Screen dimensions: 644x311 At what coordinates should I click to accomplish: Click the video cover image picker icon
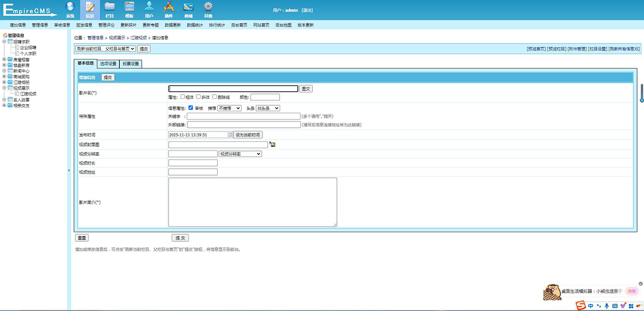click(273, 144)
